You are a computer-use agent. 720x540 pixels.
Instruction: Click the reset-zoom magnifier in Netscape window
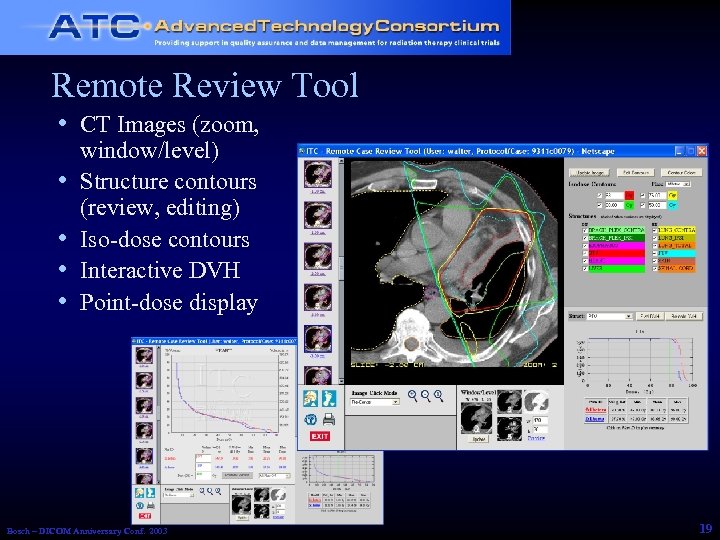(x=439, y=396)
